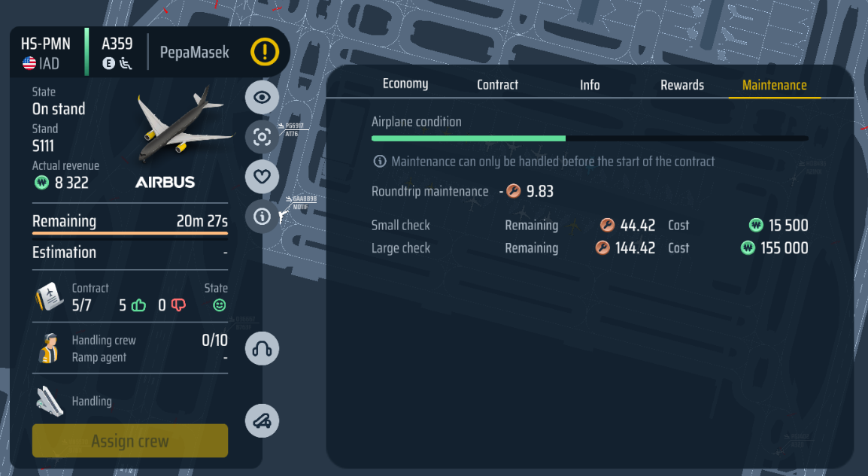This screenshot has width=868, height=476.
Task: Toggle the eye visibility button
Action: tap(262, 97)
